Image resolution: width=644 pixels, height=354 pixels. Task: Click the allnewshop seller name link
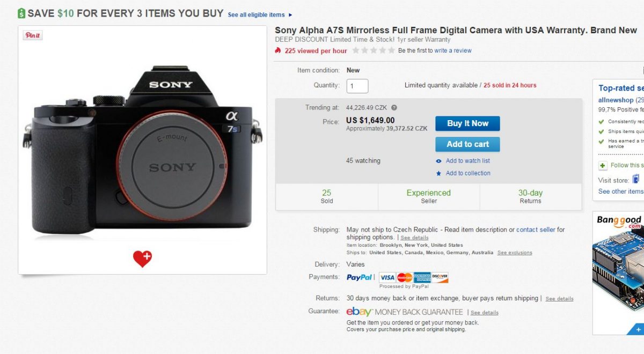(x=616, y=100)
